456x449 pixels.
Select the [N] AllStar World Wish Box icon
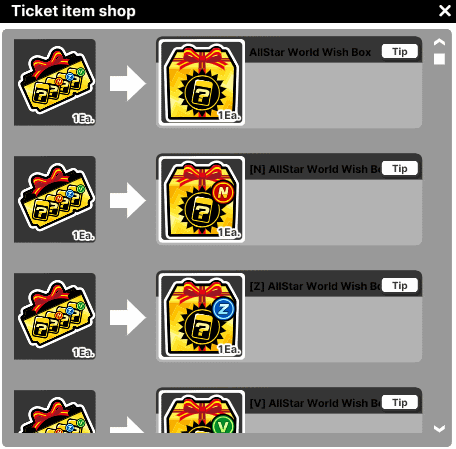click(x=201, y=199)
